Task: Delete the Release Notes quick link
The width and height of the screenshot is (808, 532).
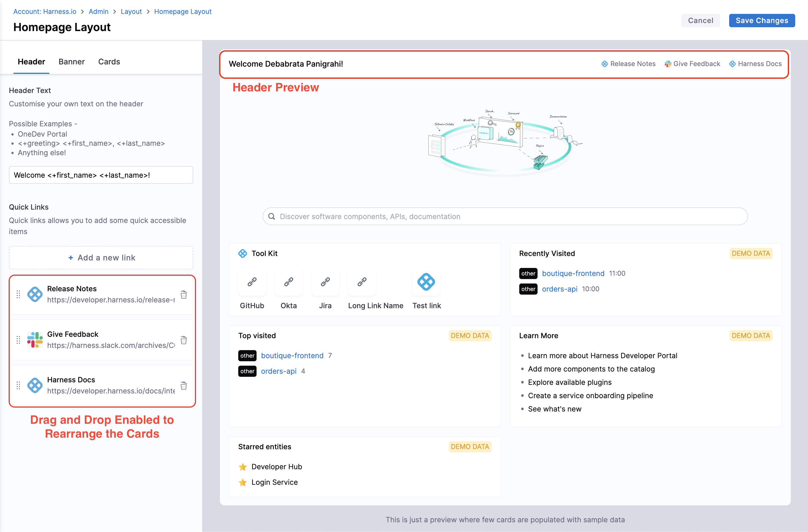Action: pyautogui.click(x=184, y=294)
